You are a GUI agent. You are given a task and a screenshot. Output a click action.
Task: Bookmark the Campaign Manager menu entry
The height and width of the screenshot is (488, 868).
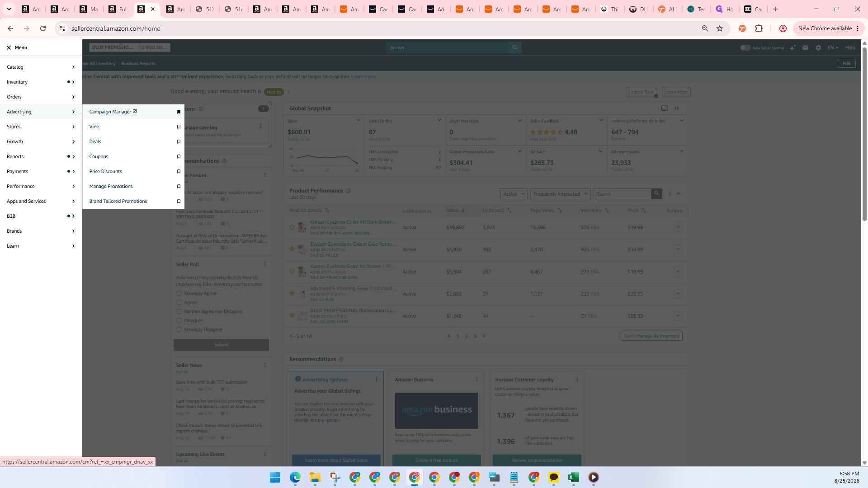(x=179, y=112)
